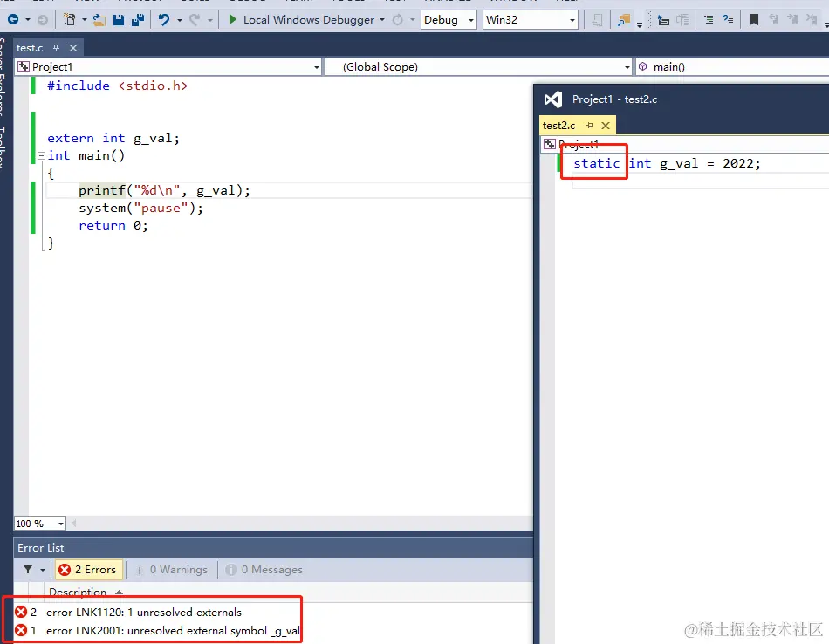Open the Project1 combo box in test.c
829x644 pixels.
coord(168,66)
